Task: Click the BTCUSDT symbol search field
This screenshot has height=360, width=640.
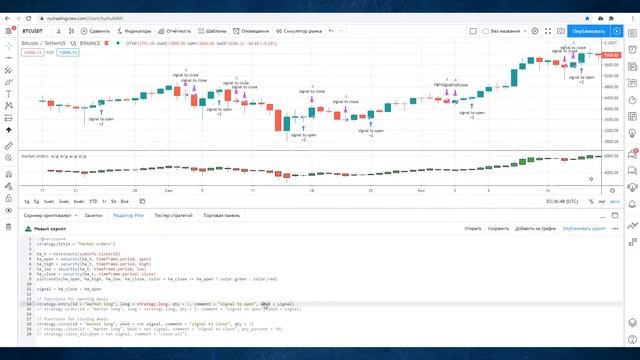Action: pyautogui.click(x=33, y=31)
